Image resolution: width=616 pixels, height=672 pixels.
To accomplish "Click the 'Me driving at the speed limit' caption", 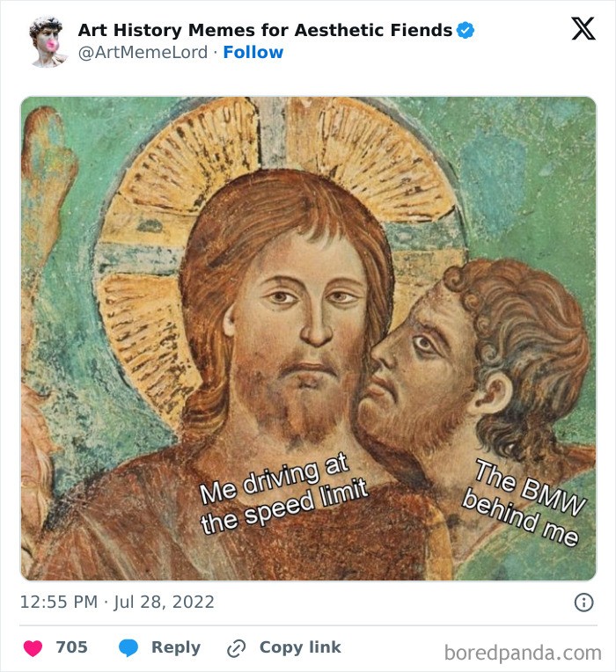I will click(282, 495).
